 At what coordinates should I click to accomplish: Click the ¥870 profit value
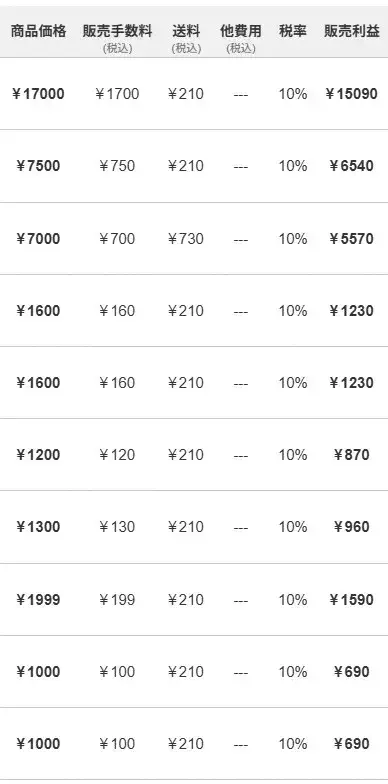point(352,454)
